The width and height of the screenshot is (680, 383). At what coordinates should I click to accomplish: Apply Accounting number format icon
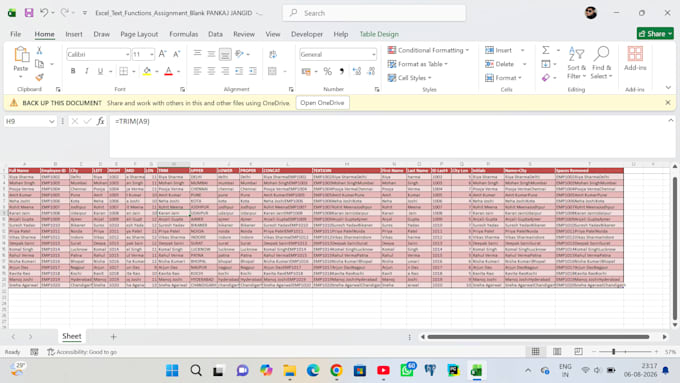click(306, 71)
